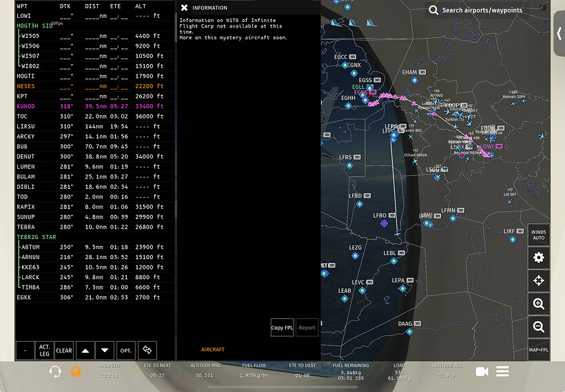Select the TOD row
This screenshot has width=565, height=392.
coord(96,198)
